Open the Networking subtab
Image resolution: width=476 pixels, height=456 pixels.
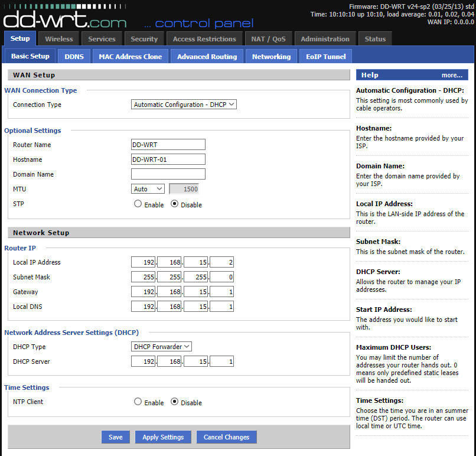pyautogui.click(x=272, y=57)
